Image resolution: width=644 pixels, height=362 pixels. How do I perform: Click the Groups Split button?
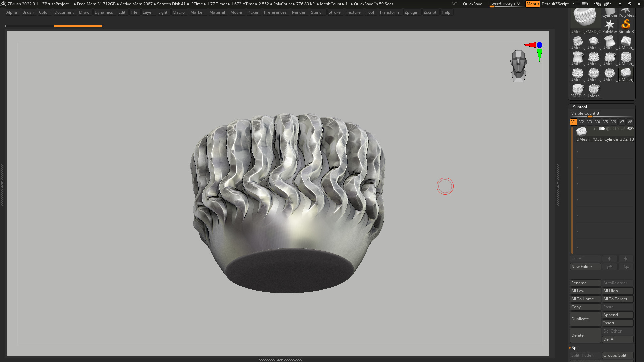tap(618, 355)
